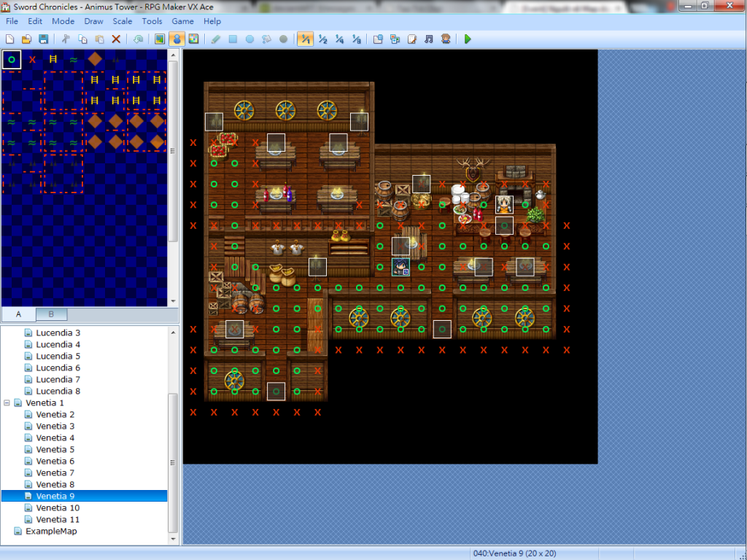Screen dimensions: 747x560
Task: Click the Paste clipboard icon
Action: [x=99, y=39]
